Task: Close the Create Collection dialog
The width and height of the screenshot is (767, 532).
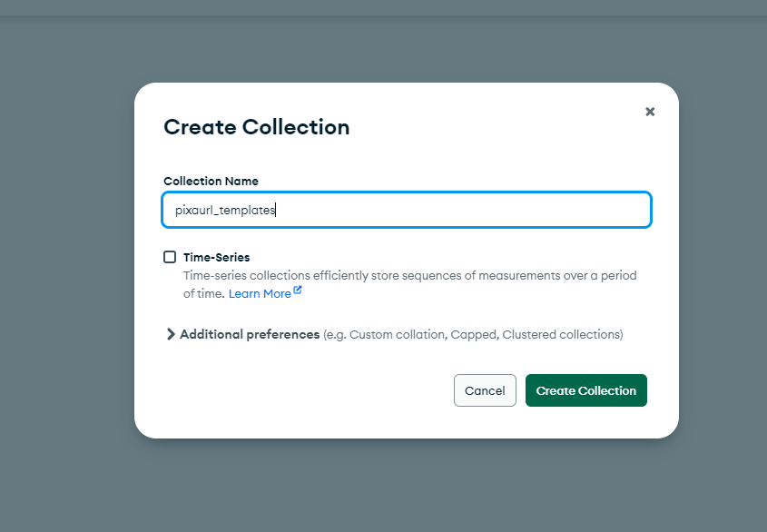Action: [x=650, y=112]
